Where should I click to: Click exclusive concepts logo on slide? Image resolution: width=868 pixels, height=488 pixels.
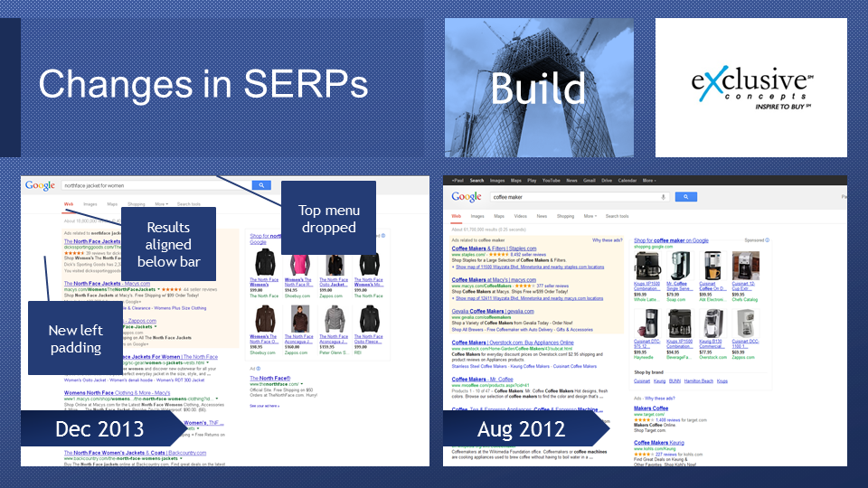751,88
